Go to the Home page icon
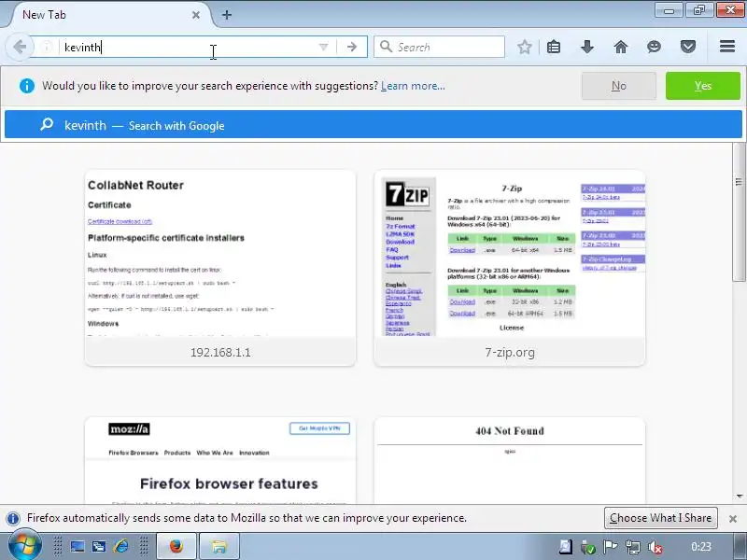The image size is (747, 560). pos(621,47)
